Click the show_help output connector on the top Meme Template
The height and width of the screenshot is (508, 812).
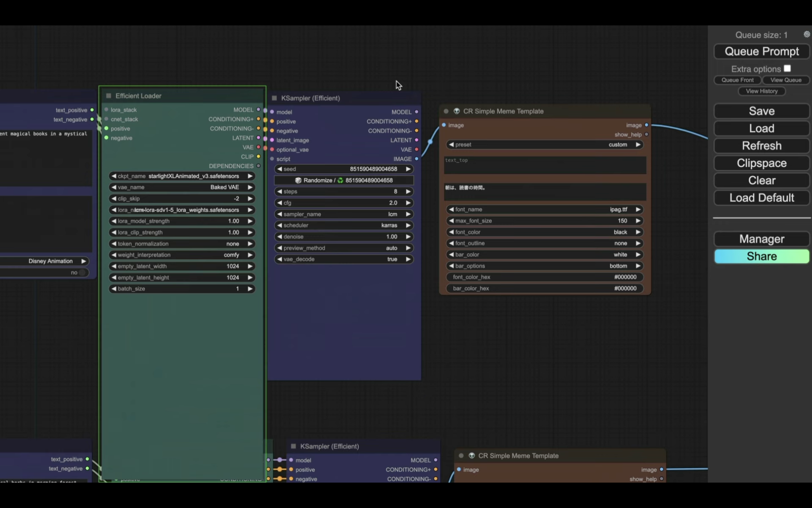pyautogui.click(x=646, y=134)
